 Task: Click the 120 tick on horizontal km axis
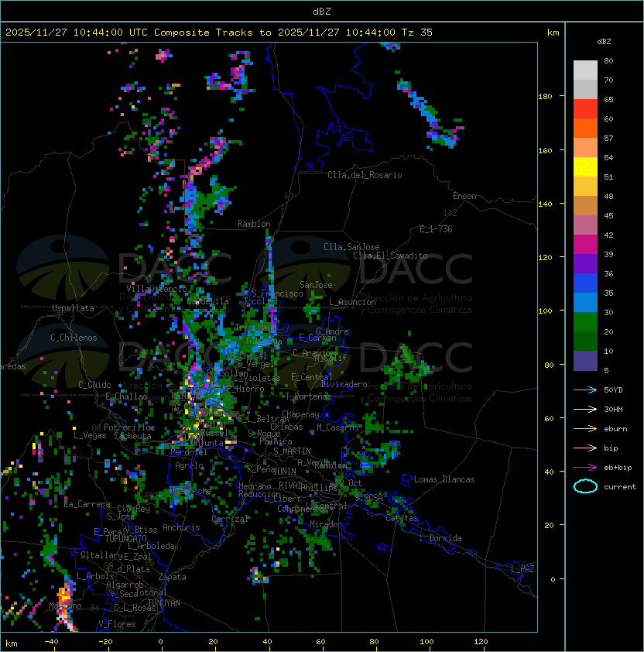coord(481,642)
